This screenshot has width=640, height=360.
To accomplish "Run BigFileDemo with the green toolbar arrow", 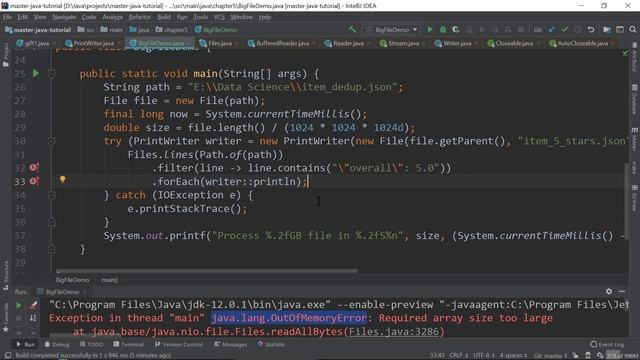I will [x=429, y=29].
